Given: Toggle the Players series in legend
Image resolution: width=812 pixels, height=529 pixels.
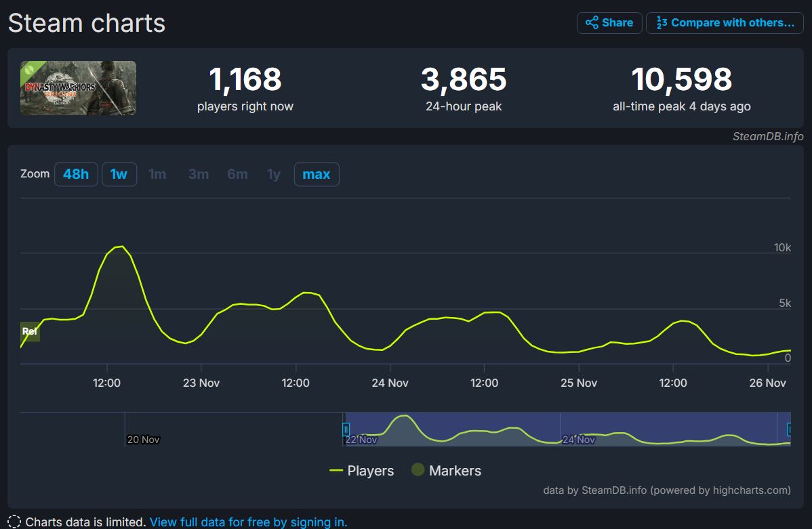Looking at the screenshot, I should [x=362, y=471].
